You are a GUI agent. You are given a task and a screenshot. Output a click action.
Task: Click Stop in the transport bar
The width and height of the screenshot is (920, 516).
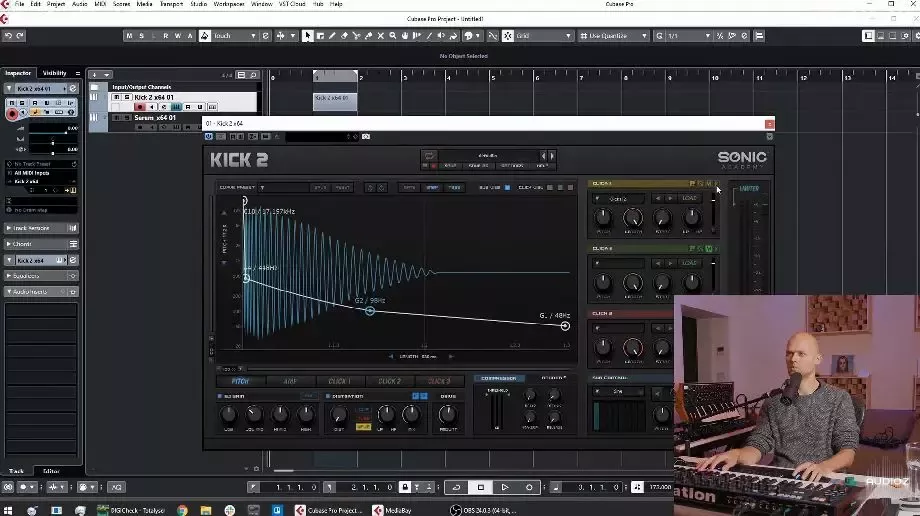coord(481,487)
